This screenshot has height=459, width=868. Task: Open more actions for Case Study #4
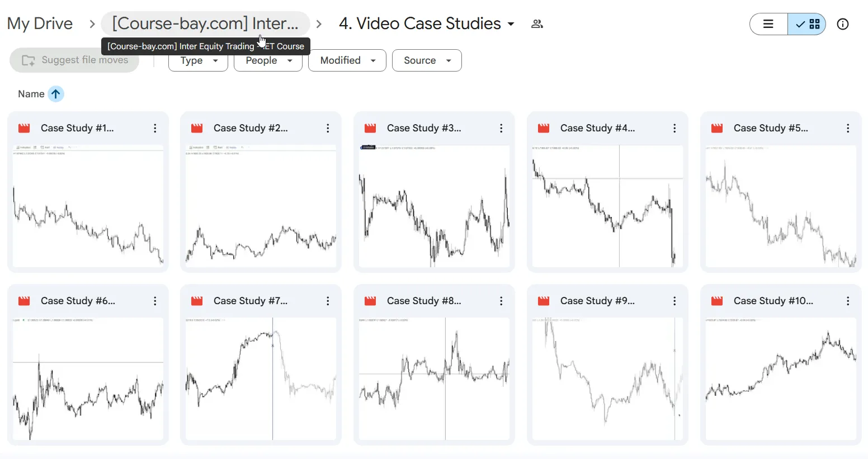674,129
